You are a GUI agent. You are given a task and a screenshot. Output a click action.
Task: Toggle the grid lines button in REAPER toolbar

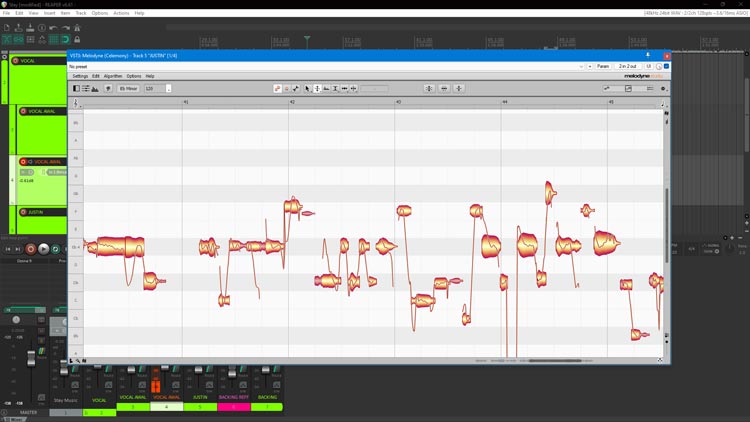pyautogui.click(x=54, y=39)
